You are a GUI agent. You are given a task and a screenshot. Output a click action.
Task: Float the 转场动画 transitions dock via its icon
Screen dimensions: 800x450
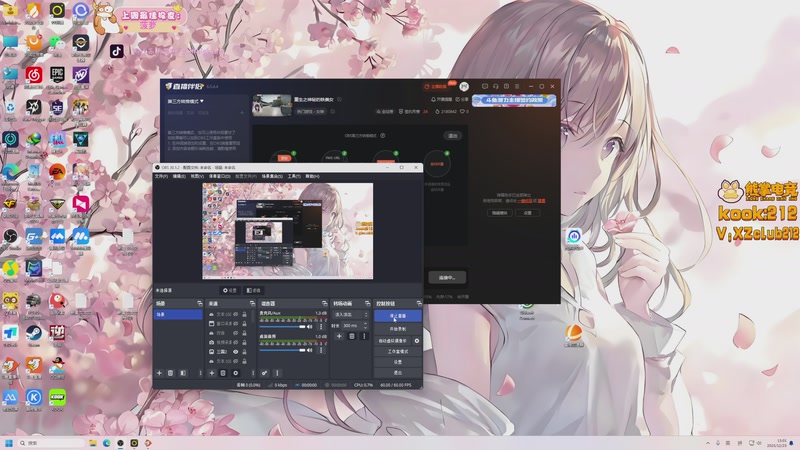[x=367, y=304]
